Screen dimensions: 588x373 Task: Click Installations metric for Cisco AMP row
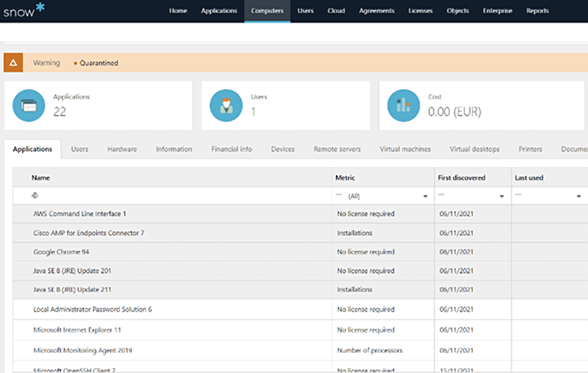(x=354, y=233)
